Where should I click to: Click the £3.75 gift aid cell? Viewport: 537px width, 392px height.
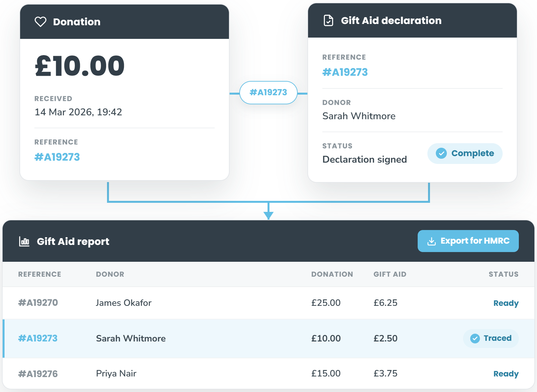tap(385, 373)
